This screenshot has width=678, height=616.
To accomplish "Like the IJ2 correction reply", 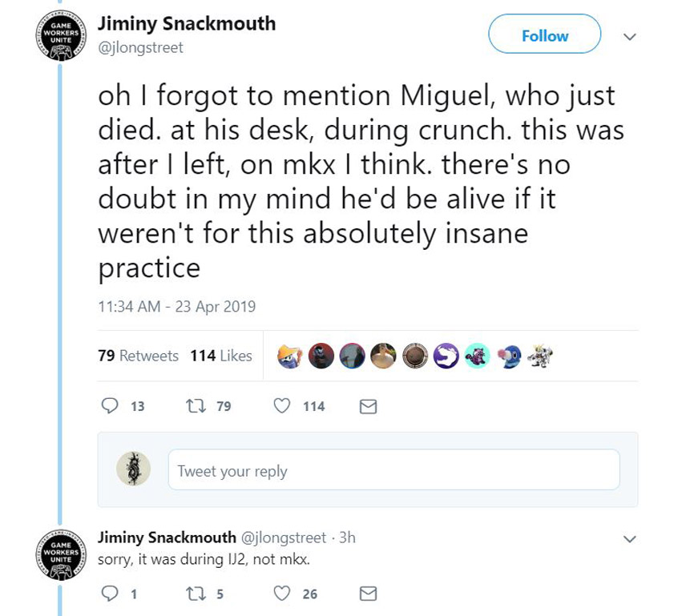I will tap(280, 594).
